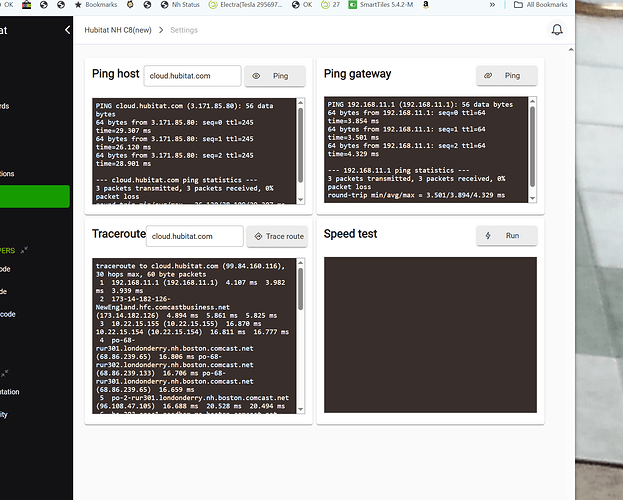
Task: Click Ping gateway output scrollbar up arrow
Action: coord(532,101)
